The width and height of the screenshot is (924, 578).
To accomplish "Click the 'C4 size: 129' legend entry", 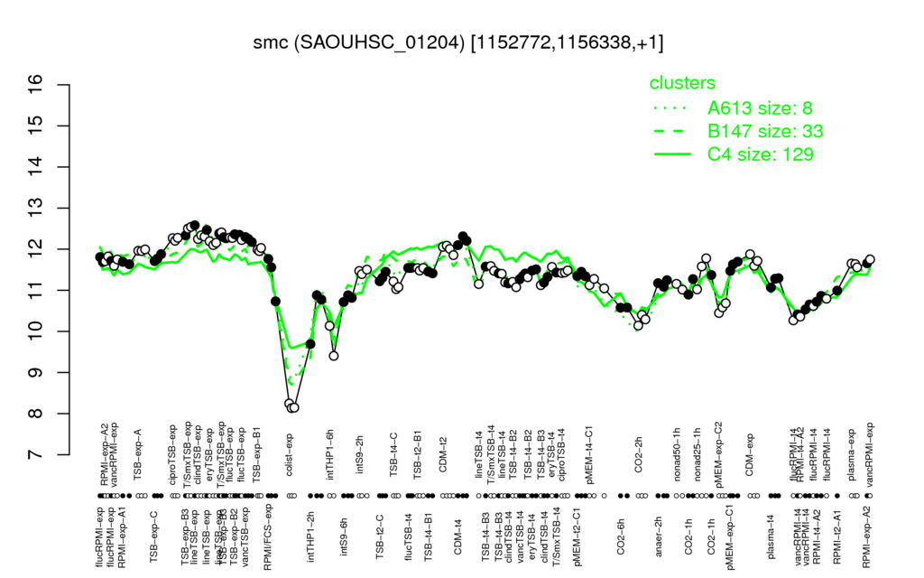I will click(x=760, y=154).
